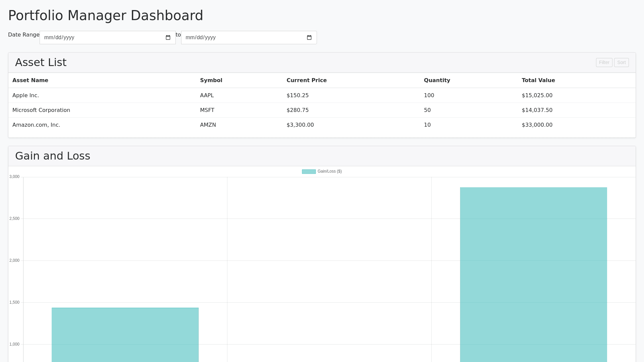
Task: Click the Total Value column header
Action: pyautogui.click(x=538, y=80)
